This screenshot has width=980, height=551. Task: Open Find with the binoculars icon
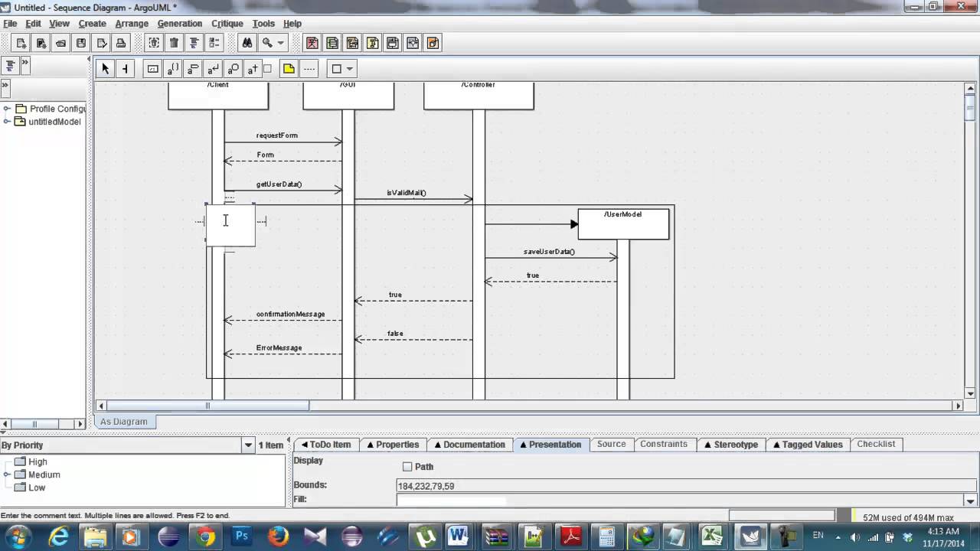tap(247, 43)
